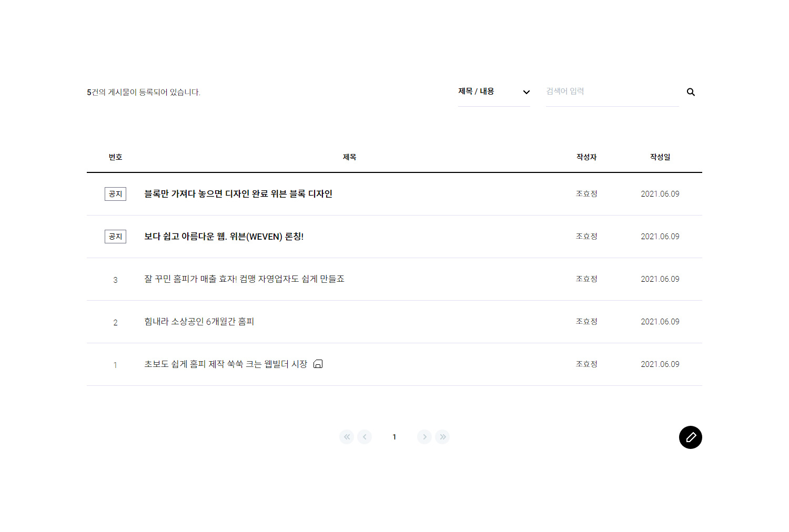Click the first 공지 badge
The height and width of the screenshot is (532, 789).
tap(115, 194)
